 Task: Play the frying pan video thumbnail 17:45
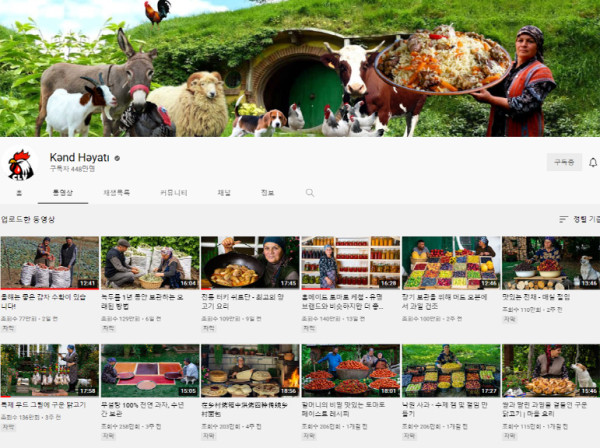(x=250, y=262)
